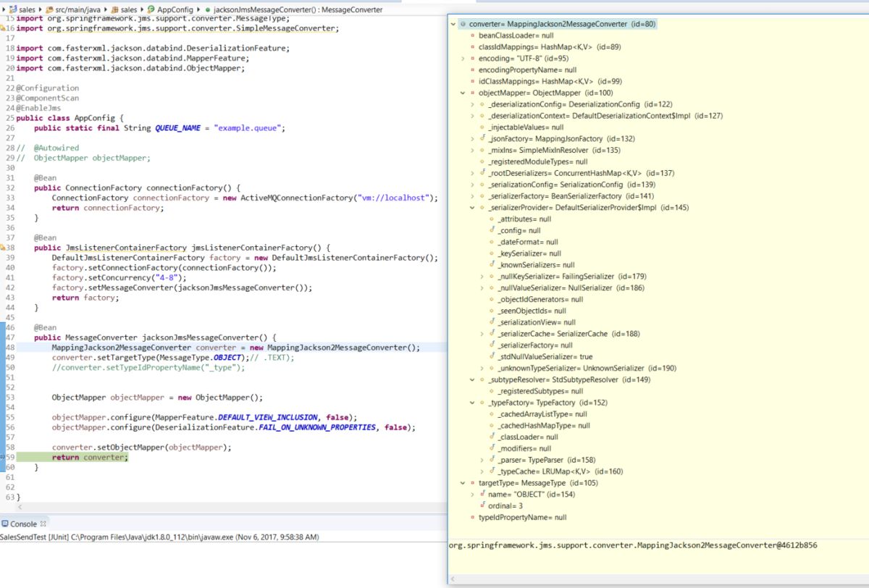Collapse the _subtypeResolver node
The height and width of the screenshot is (588, 869).
472,379
